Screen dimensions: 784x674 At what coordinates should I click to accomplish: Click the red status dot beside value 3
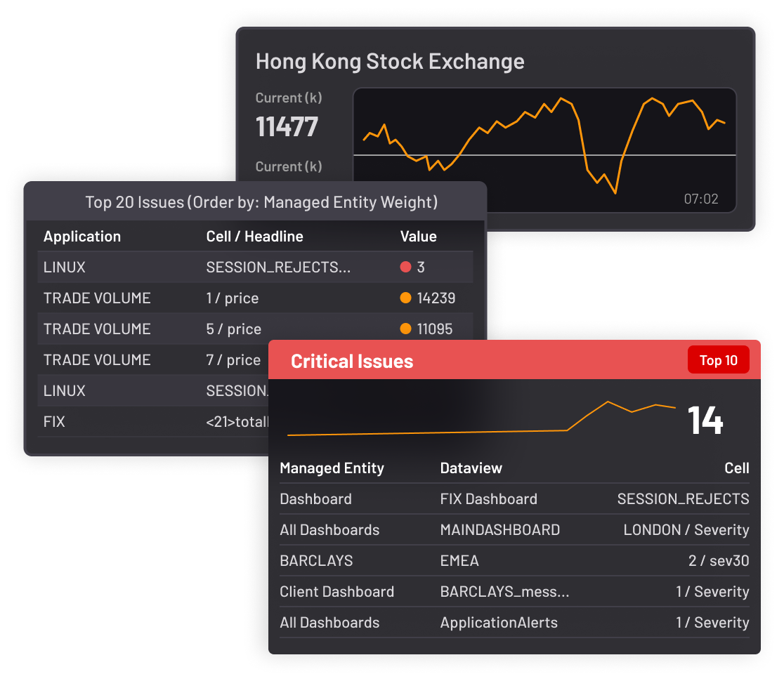point(405,267)
